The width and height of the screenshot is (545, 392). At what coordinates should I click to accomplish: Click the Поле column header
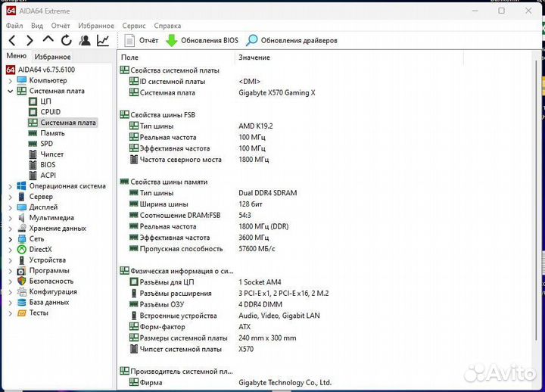click(x=176, y=58)
